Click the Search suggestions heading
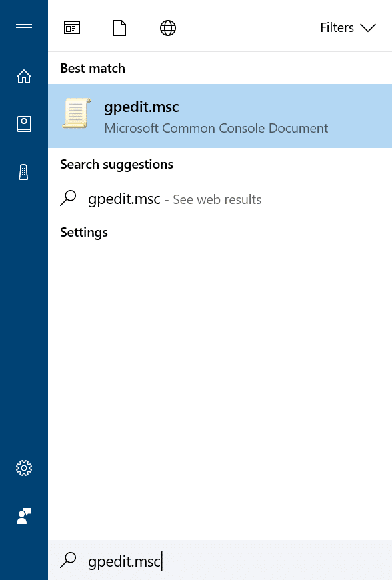The image size is (392, 580). 117,165
